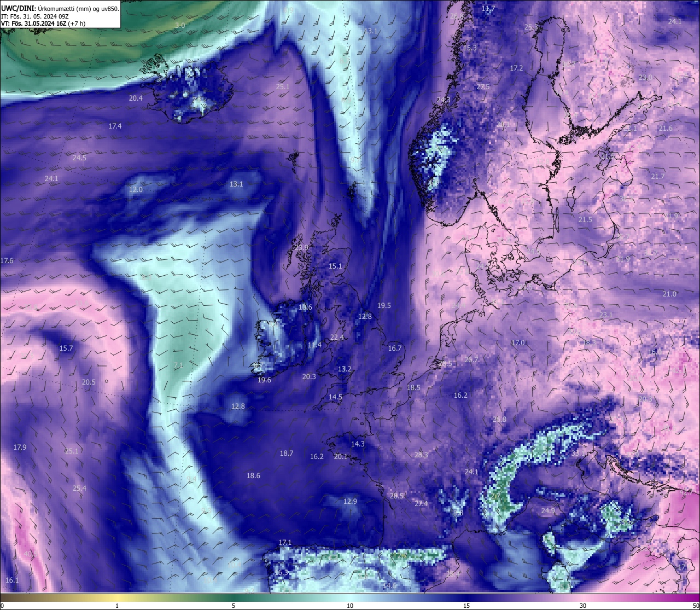This screenshot has height=610, width=700.
Task: Click the 19.6 value south of Ireland
Action: pos(264,380)
